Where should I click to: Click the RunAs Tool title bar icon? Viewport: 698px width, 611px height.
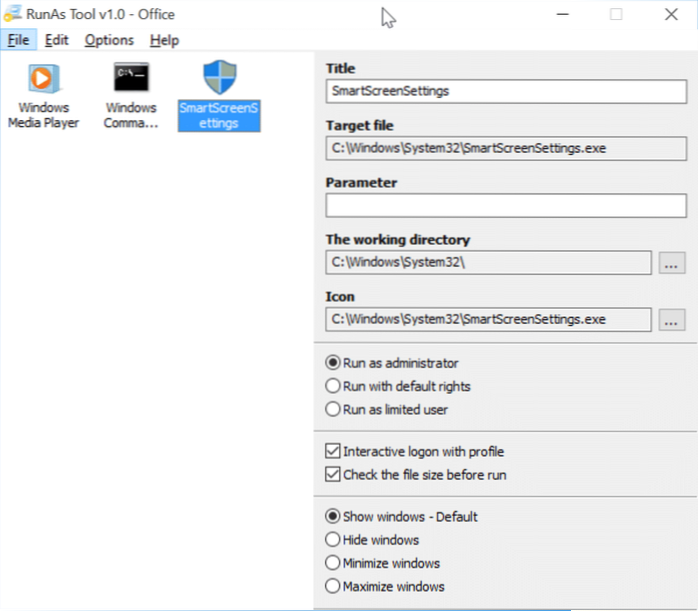click(x=13, y=15)
